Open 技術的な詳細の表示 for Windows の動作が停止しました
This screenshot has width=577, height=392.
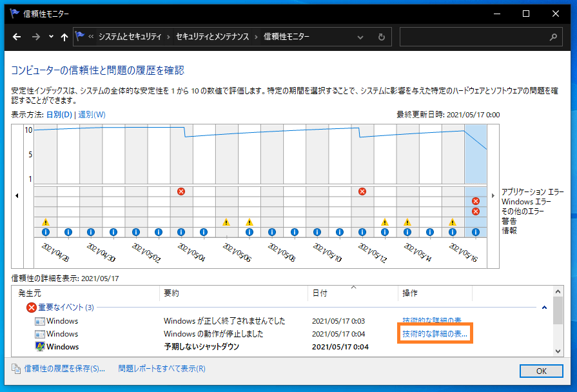(435, 334)
